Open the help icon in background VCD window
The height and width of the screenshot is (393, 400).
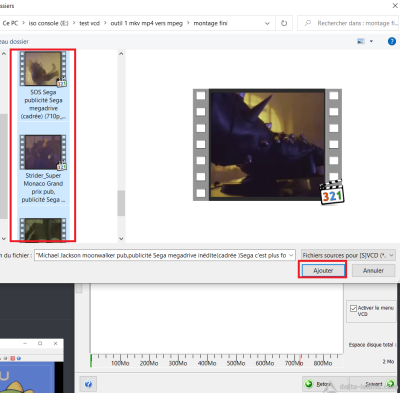[88, 384]
